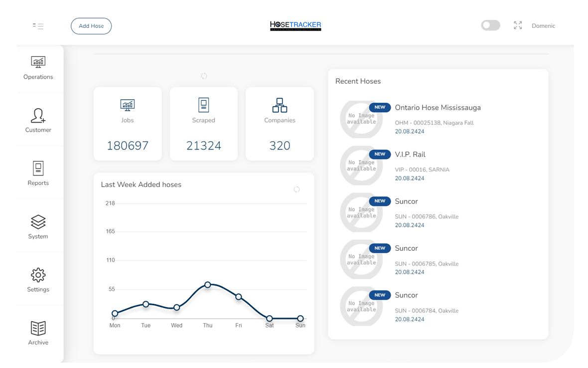The height and width of the screenshot is (368, 588).
Task: Open the Scraped stat card
Action: 204,124
